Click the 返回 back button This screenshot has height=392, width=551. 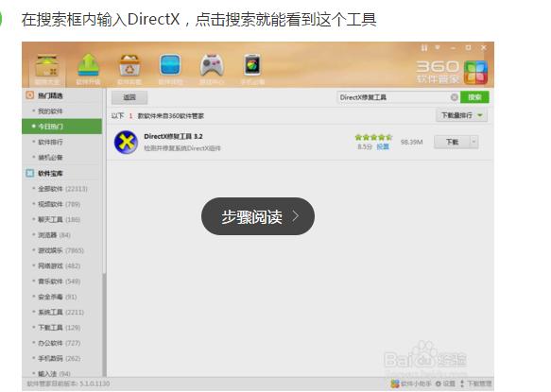(x=129, y=97)
